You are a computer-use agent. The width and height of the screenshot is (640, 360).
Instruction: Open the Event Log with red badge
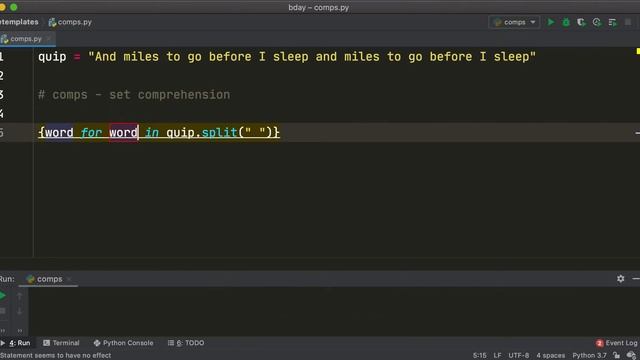(x=616, y=343)
